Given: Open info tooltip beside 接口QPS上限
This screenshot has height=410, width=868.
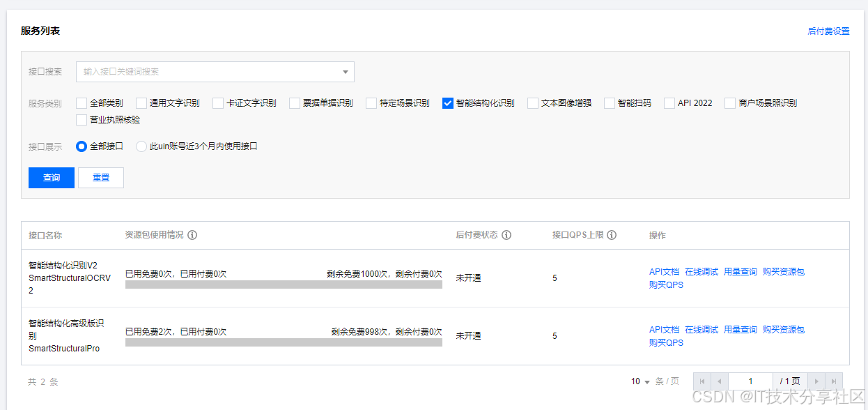Looking at the screenshot, I should point(612,235).
